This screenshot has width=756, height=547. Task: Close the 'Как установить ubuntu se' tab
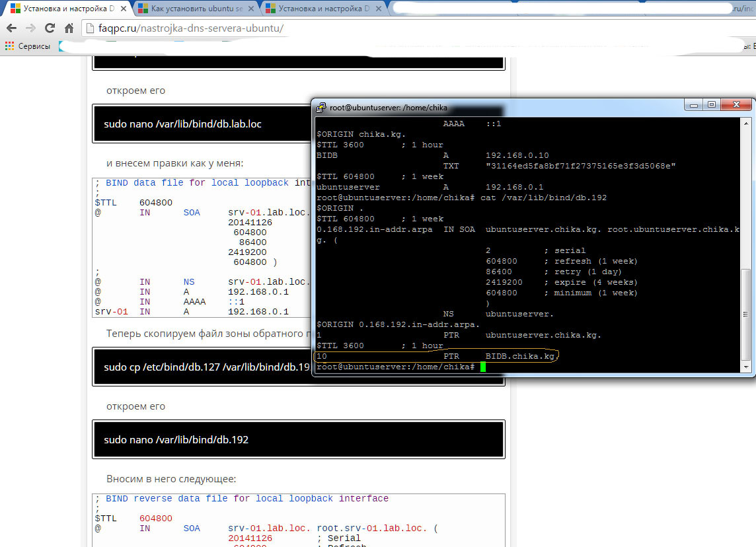pos(250,9)
